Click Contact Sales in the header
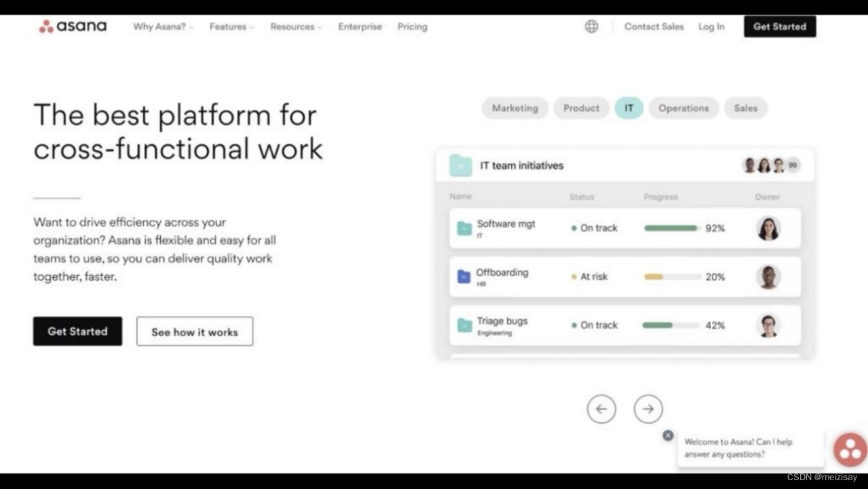Screen dimensions: 868x489 click(x=654, y=26)
